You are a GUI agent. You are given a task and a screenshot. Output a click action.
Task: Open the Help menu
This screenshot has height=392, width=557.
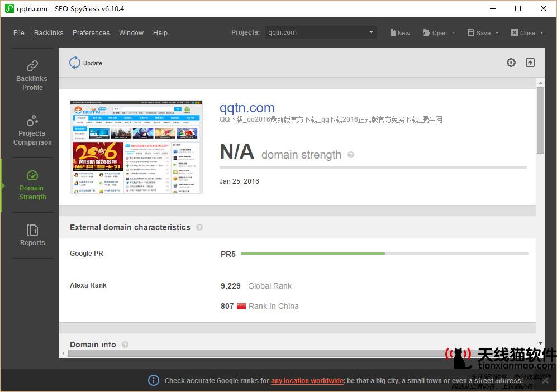[160, 32]
